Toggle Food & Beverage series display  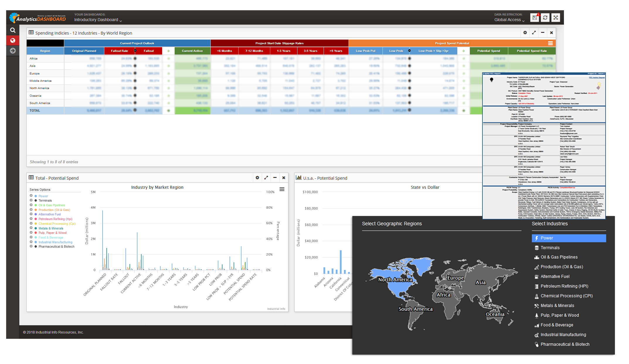(x=36, y=237)
